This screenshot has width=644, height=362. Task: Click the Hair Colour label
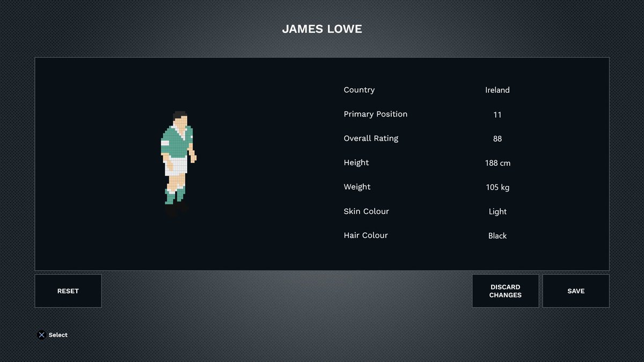(x=365, y=235)
